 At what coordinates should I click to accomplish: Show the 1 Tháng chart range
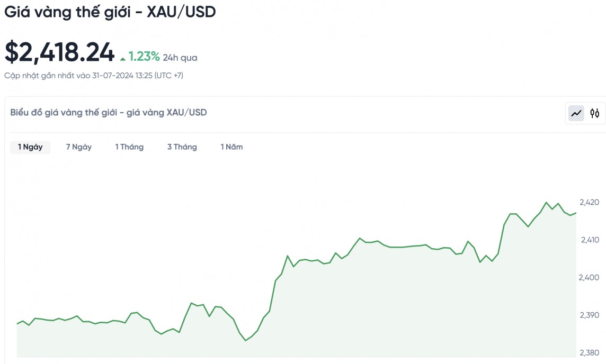129,147
